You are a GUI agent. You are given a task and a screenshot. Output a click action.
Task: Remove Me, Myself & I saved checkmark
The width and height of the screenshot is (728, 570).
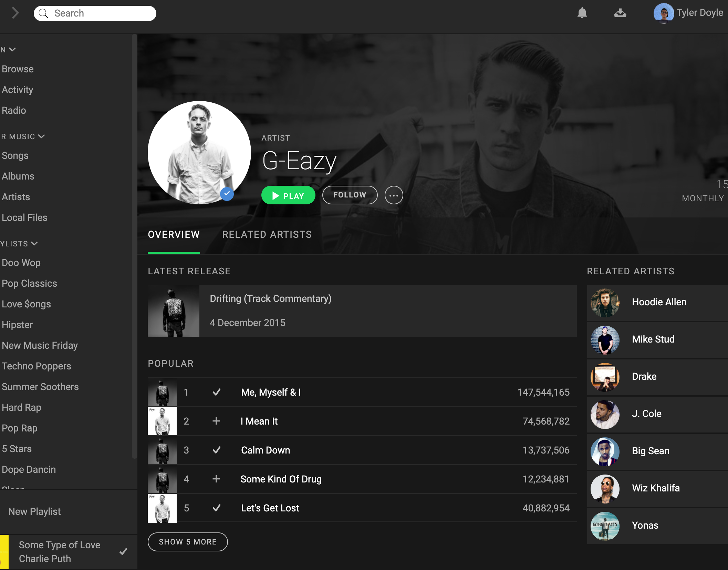click(x=216, y=392)
